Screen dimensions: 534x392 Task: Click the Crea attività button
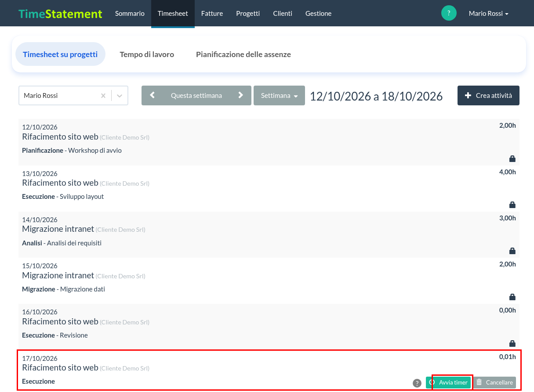pos(488,95)
